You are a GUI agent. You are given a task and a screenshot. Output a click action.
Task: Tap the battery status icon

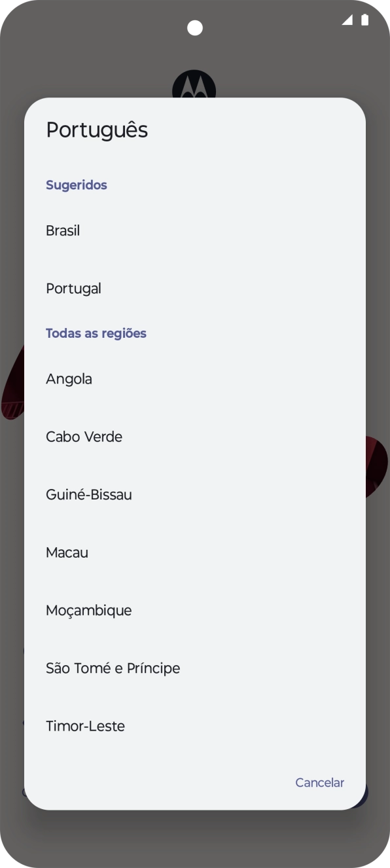[x=364, y=20]
